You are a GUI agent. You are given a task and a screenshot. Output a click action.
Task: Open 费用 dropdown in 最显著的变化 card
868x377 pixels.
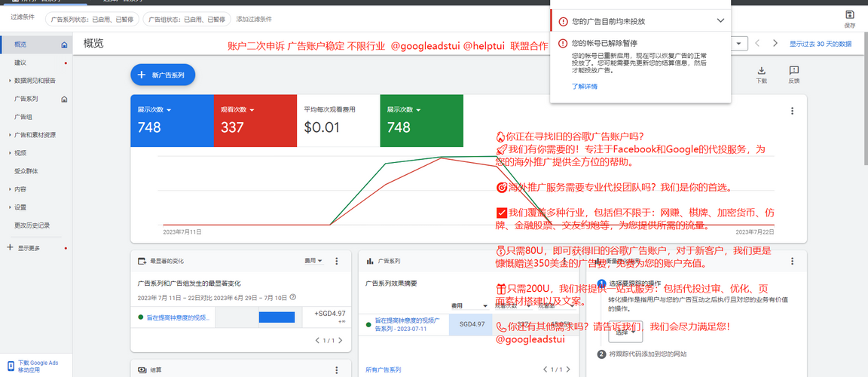tap(313, 261)
